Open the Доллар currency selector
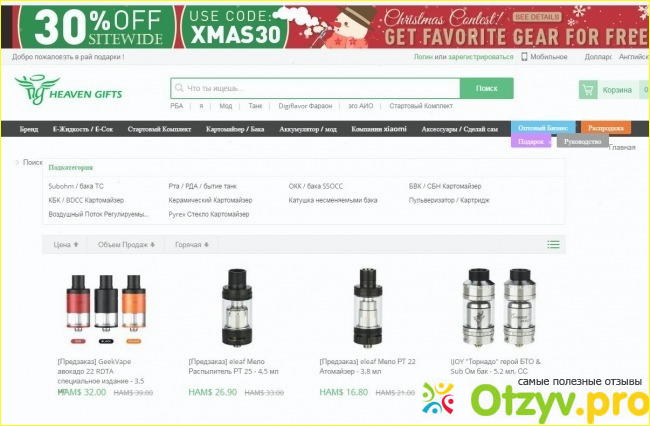This screenshot has height=426, width=650. [x=598, y=57]
